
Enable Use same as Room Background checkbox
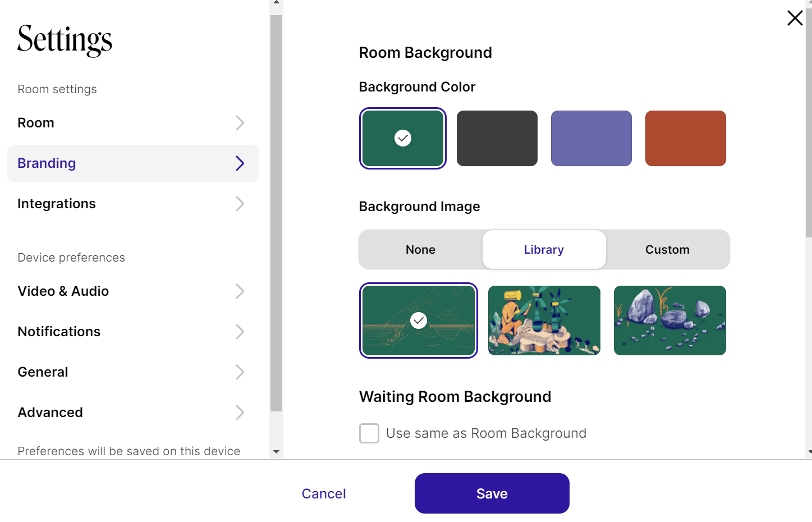(369, 433)
